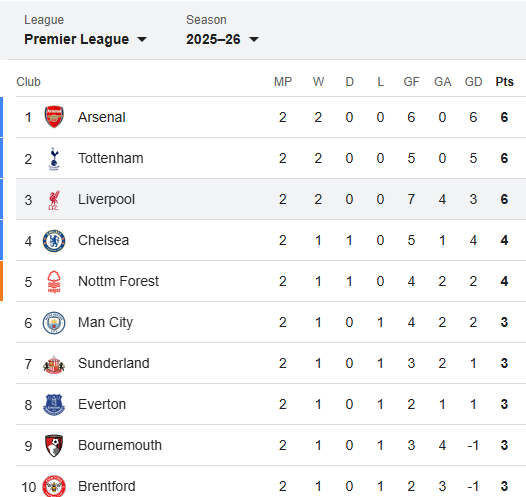Open the Chelsea team name link
The image size is (526, 497).
click(x=103, y=240)
